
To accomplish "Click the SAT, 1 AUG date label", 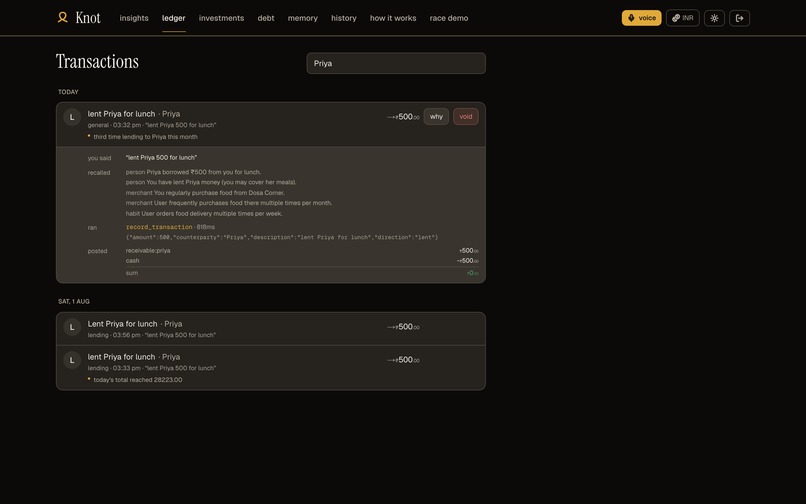I will (74, 302).
